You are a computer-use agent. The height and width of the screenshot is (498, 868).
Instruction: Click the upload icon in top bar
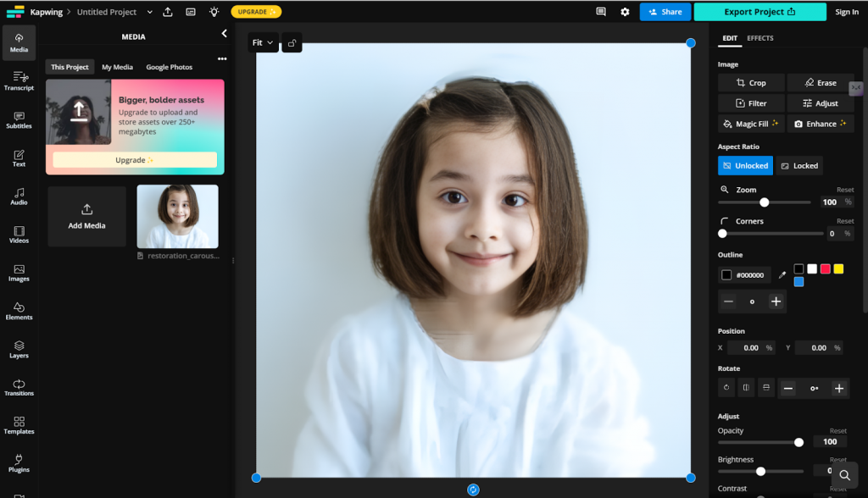click(x=168, y=12)
